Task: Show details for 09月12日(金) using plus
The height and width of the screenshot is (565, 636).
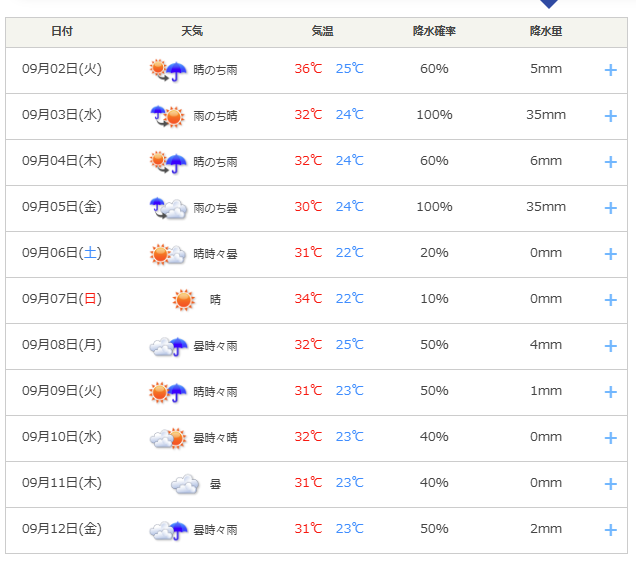Action: click(611, 530)
